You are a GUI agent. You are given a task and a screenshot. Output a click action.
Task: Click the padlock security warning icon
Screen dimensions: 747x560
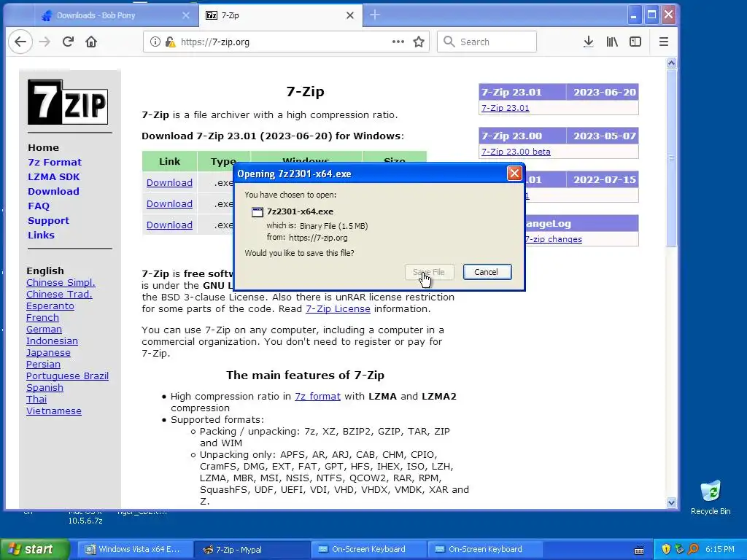click(x=169, y=42)
